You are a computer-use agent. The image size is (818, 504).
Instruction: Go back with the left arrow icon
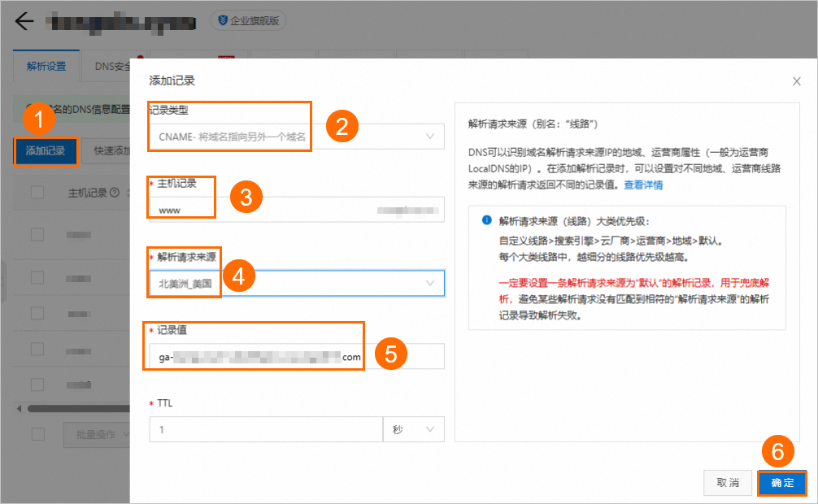pos(24,21)
